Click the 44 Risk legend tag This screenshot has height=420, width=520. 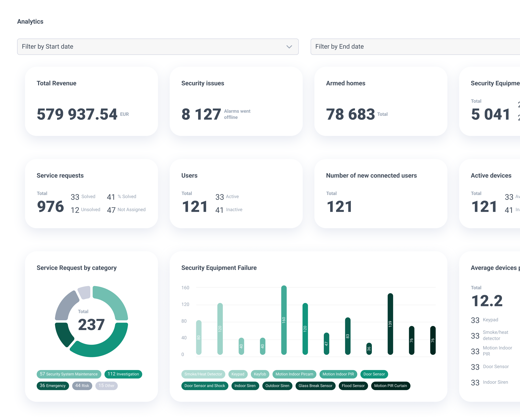tap(82, 386)
